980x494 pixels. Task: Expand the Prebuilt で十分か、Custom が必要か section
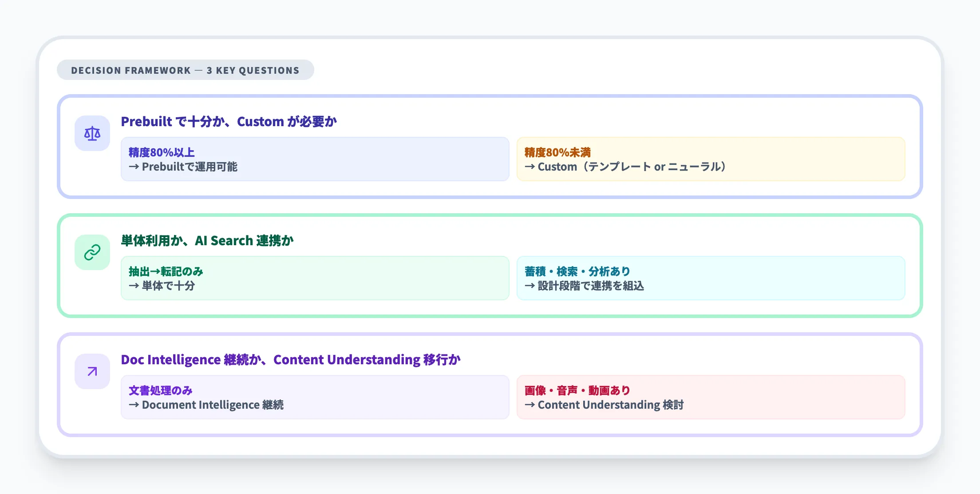pyautogui.click(x=229, y=122)
